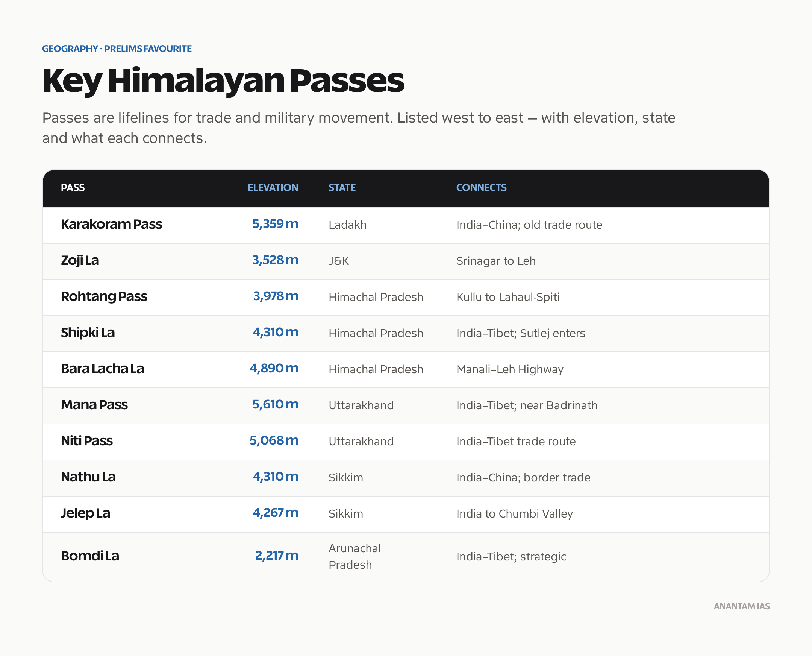
Task: Click the 3,528 m elevation value
Action: point(275,260)
